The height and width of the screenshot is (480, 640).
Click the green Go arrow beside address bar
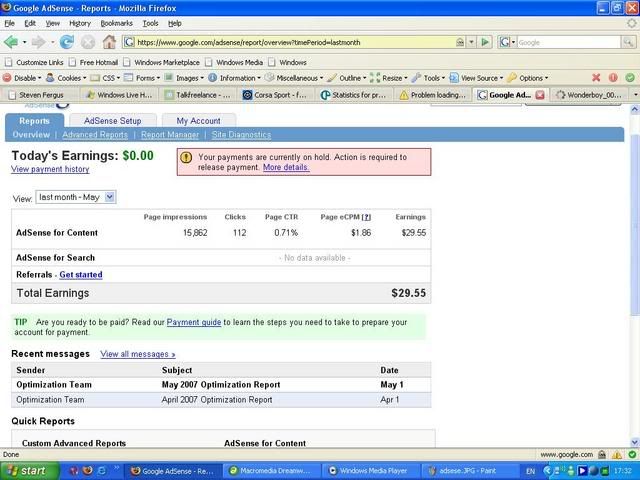(485, 42)
